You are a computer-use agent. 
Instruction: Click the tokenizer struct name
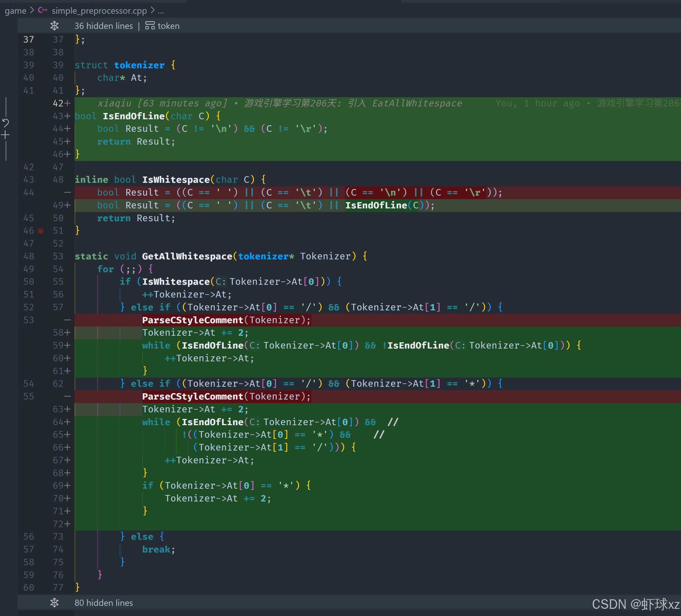[x=139, y=65]
